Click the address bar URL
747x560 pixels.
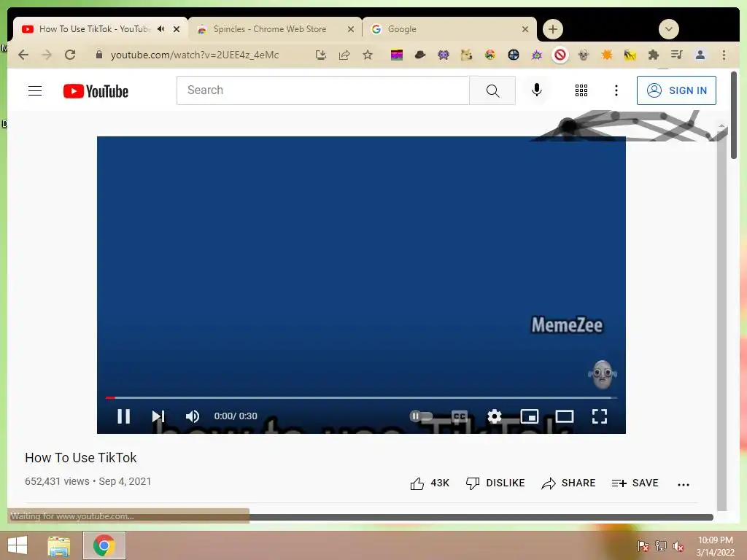[194, 55]
